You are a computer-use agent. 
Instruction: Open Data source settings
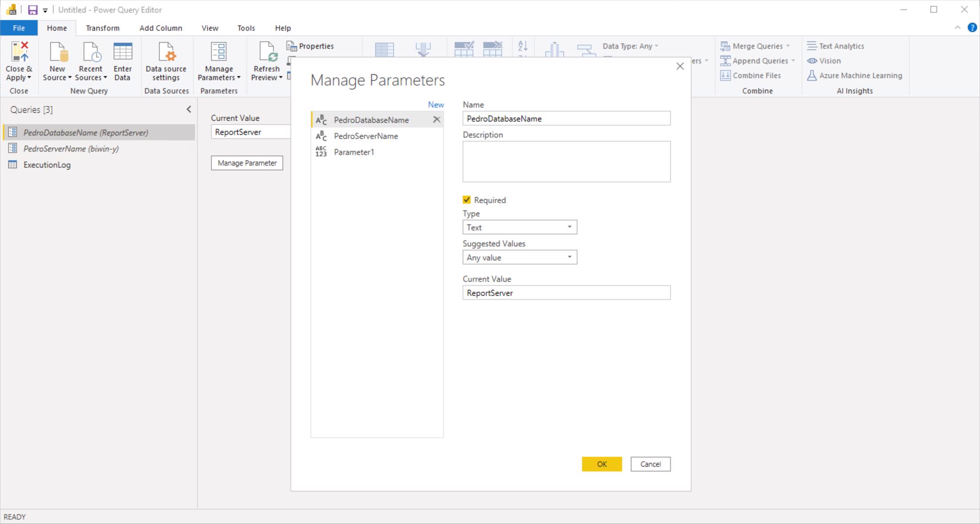[166, 61]
